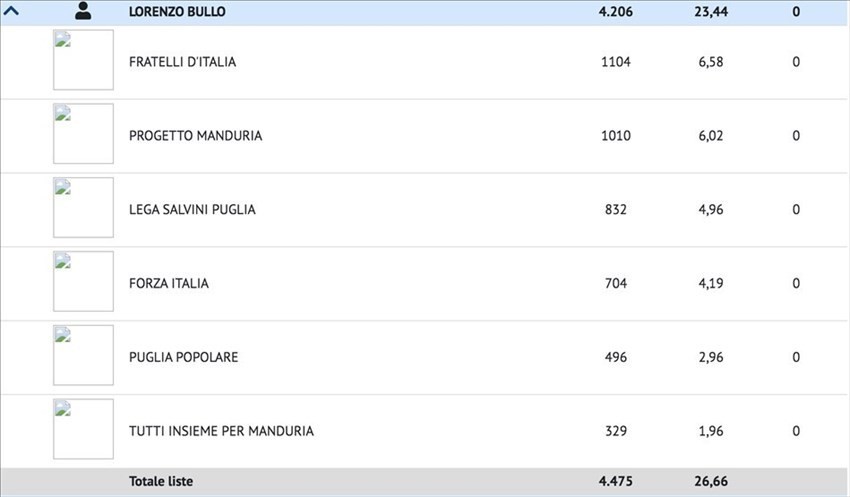The width and height of the screenshot is (850, 497).
Task: Click the 23,44 percentage for Lorenzo Bullo
Action: [x=711, y=11]
